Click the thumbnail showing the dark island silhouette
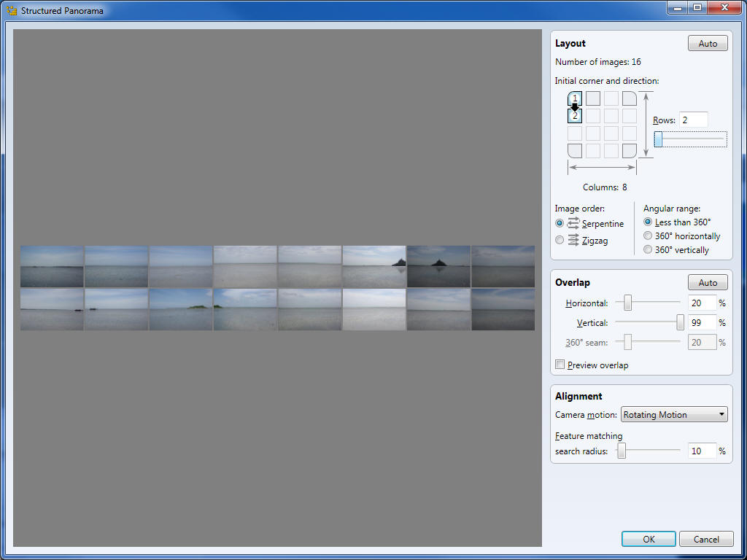Image resolution: width=747 pixels, height=560 pixels. pos(438,266)
